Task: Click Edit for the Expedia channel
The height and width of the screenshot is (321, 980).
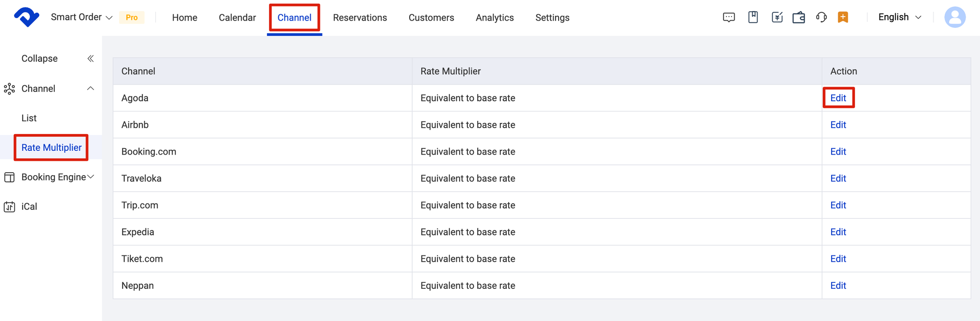Action: (x=838, y=232)
